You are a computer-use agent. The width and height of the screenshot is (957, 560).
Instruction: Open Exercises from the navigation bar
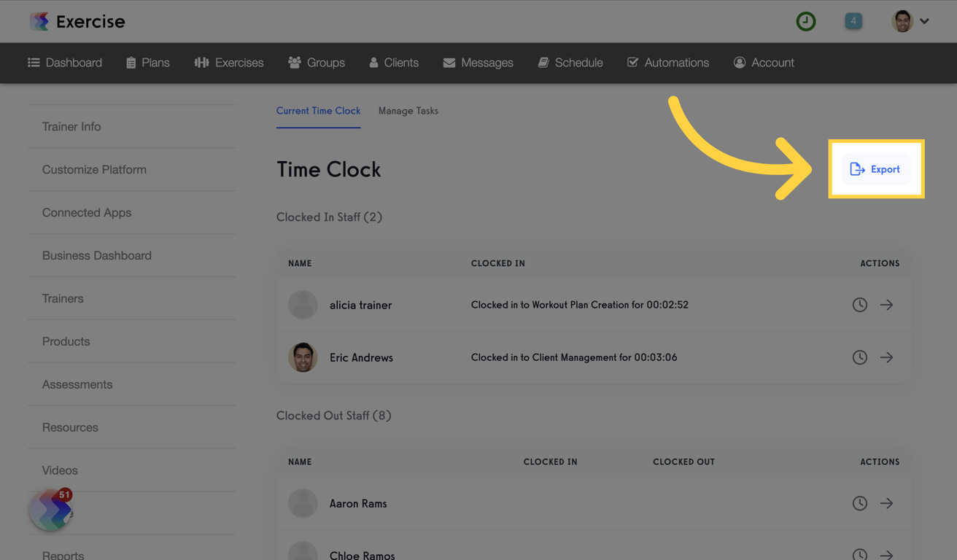(229, 63)
